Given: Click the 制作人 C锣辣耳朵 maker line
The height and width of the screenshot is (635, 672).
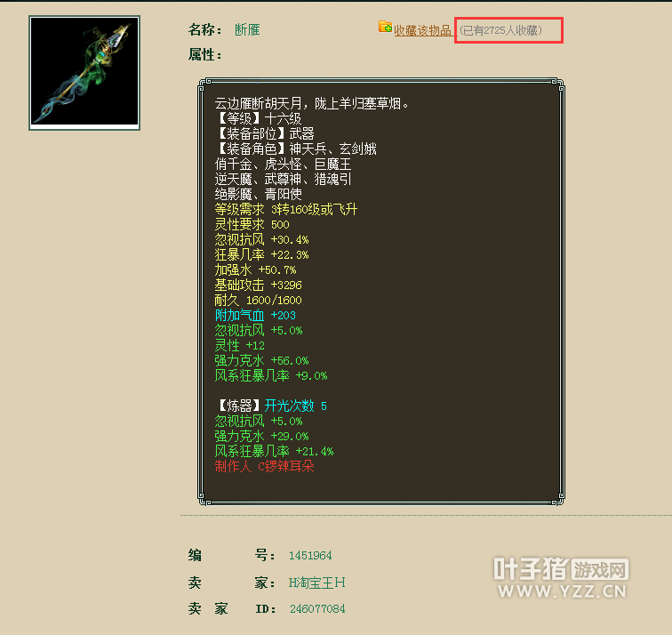Looking at the screenshot, I should click(264, 466).
